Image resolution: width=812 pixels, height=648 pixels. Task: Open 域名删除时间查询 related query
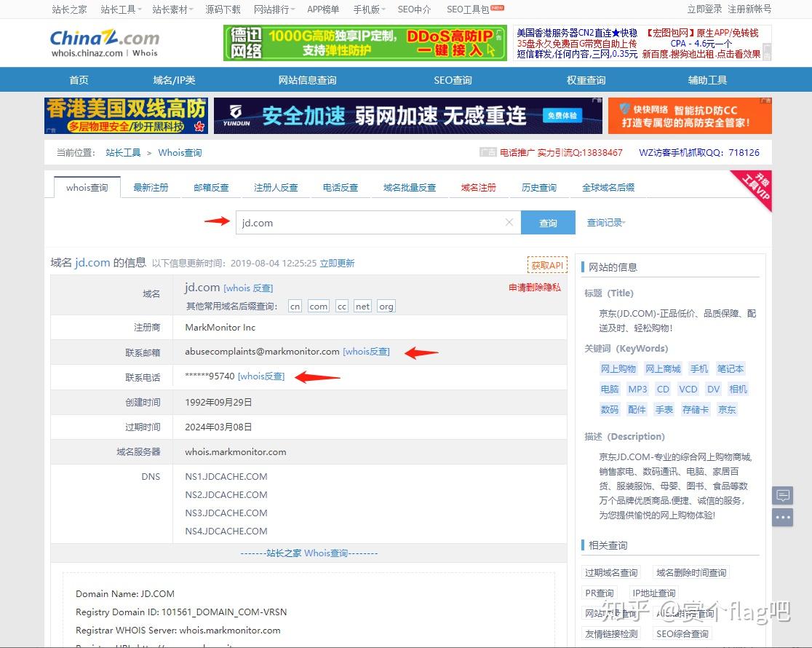point(691,572)
